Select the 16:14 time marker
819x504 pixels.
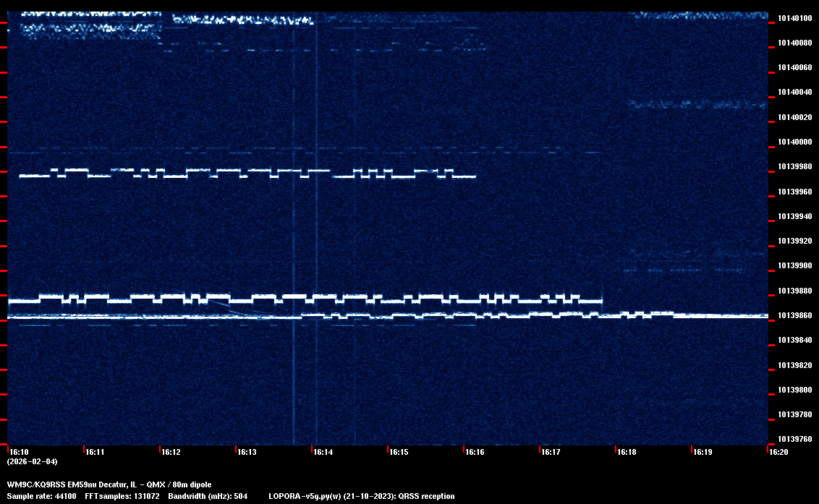tap(323, 452)
